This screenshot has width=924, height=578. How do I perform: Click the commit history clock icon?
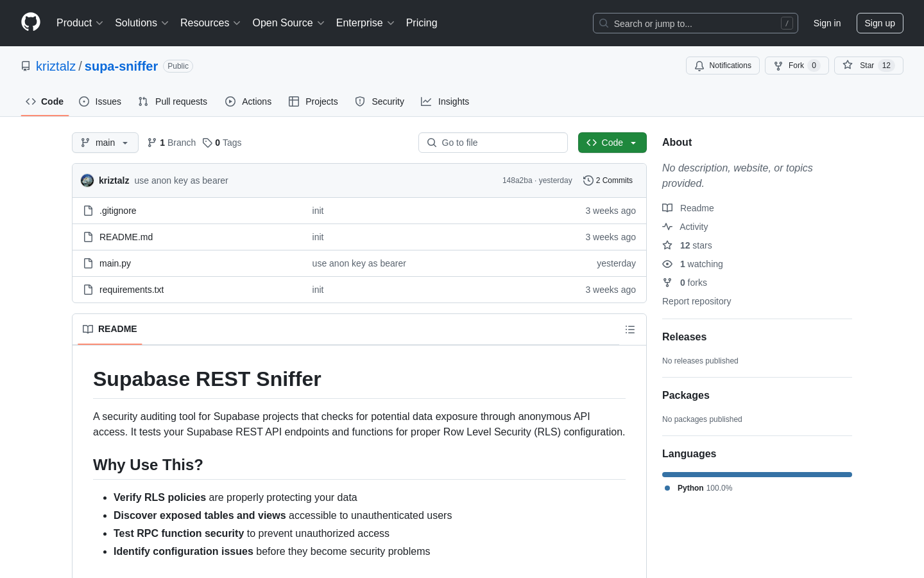coord(588,180)
